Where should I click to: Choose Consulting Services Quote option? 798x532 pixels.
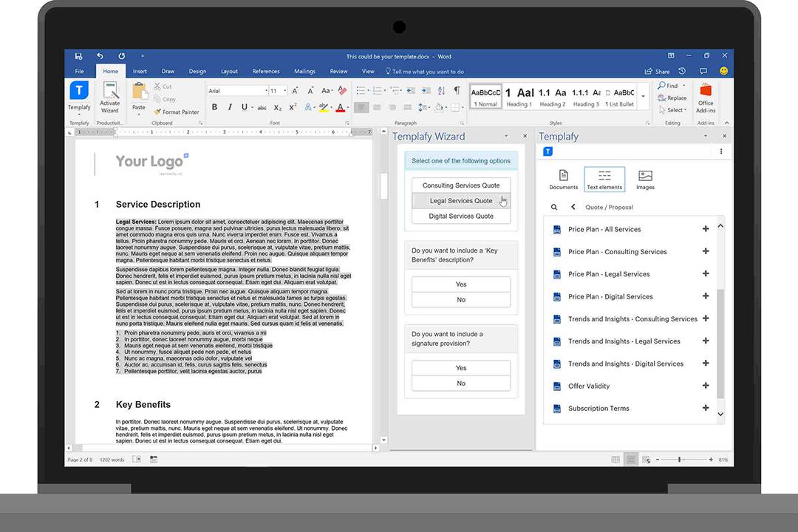pyautogui.click(x=461, y=185)
